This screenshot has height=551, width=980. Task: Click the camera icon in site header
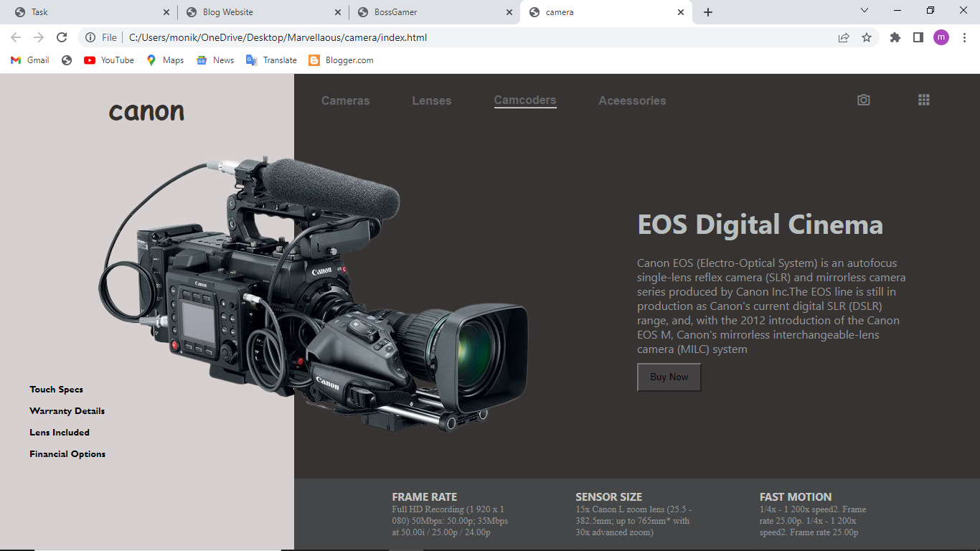pos(864,100)
